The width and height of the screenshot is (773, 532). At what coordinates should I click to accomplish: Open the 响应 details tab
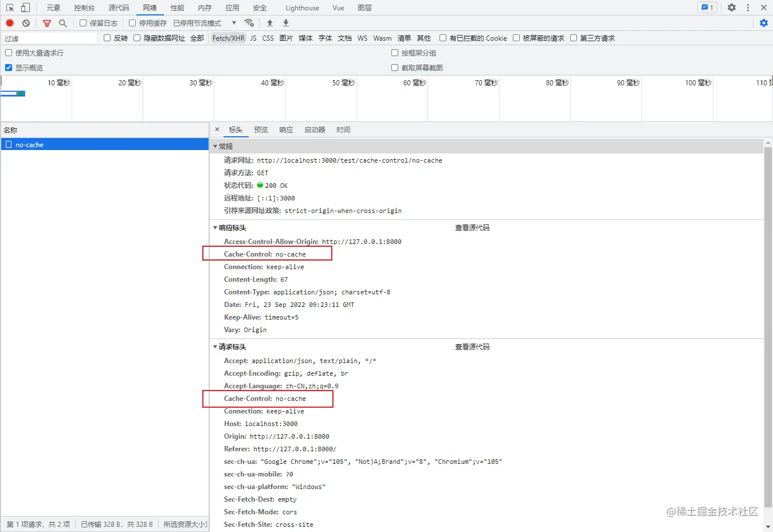click(286, 130)
